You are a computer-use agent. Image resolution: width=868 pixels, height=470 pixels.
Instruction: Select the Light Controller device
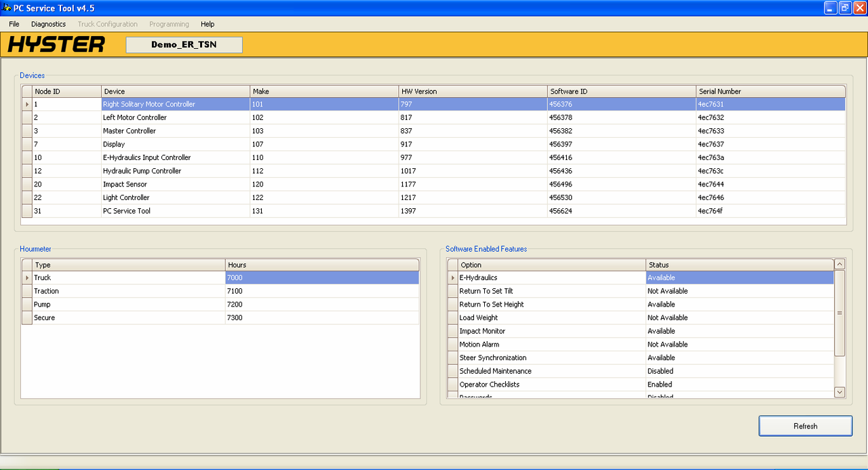tap(434, 197)
